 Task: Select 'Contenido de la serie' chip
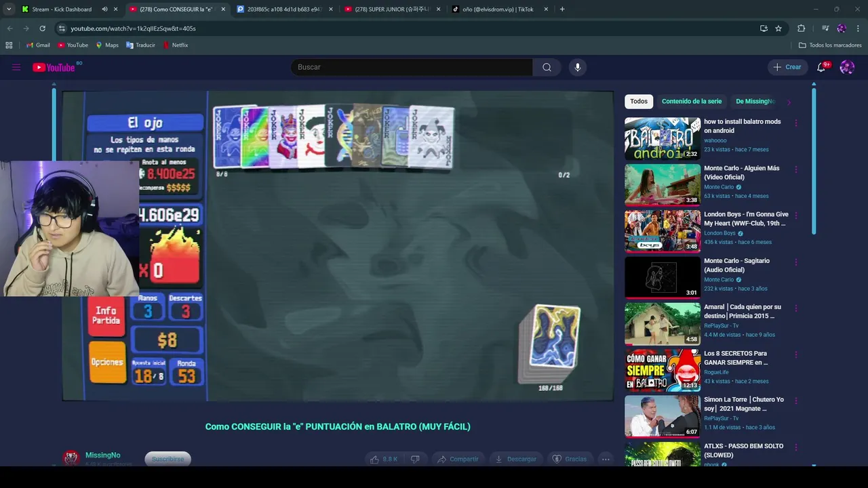tap(692, 102)
